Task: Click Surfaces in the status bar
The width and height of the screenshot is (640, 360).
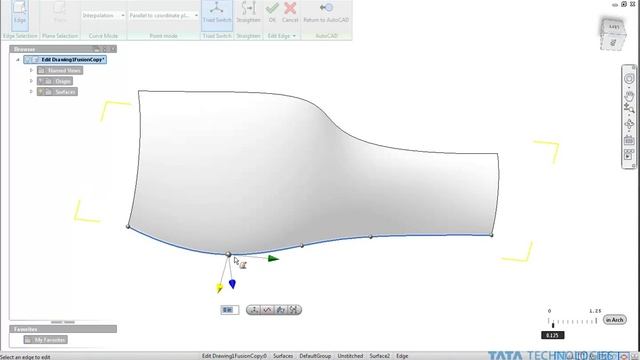Action: tap(283, 356)
